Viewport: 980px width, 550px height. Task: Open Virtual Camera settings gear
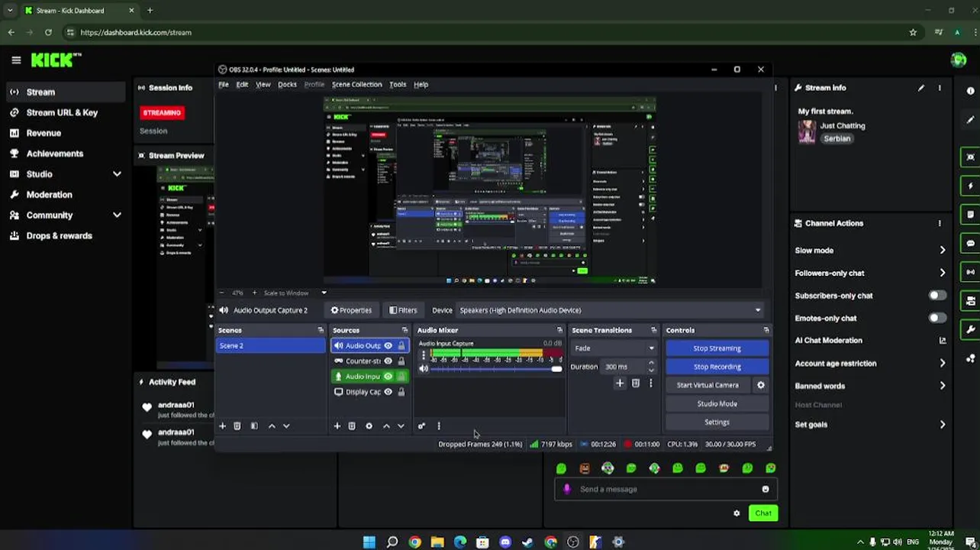point(760,385)
